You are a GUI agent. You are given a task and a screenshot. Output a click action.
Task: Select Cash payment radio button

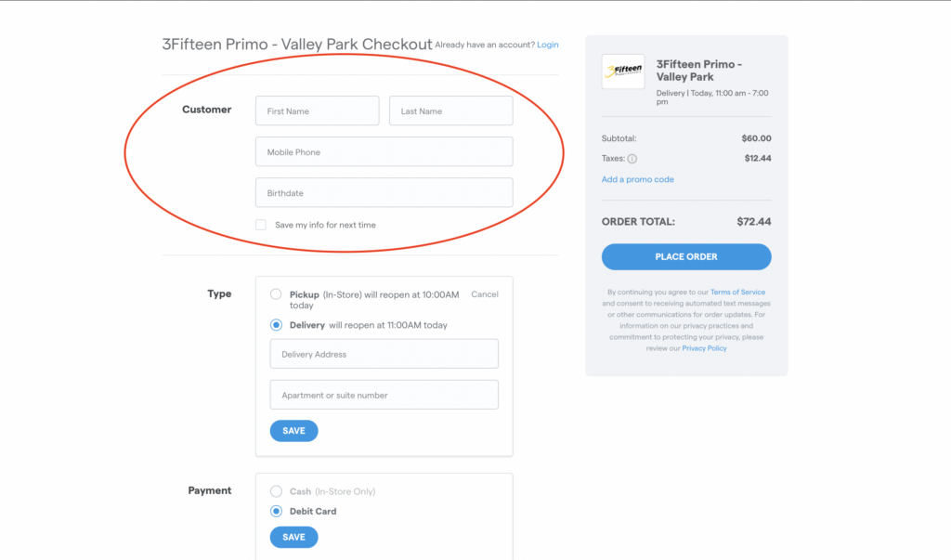pyautogui.click(x=276, y=491)
